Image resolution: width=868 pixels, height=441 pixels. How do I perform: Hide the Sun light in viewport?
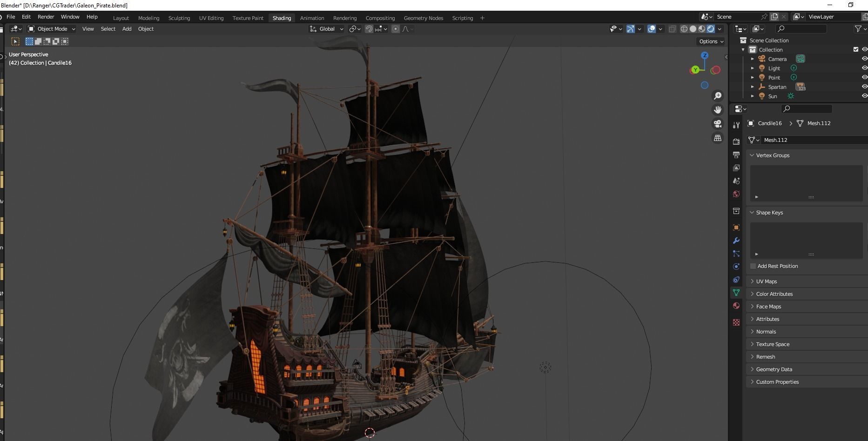click(864, 96)
